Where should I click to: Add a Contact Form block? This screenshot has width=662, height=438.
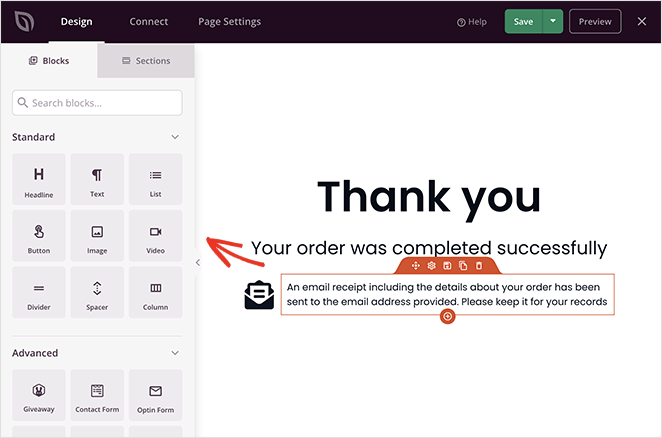[x=97, y=395]
